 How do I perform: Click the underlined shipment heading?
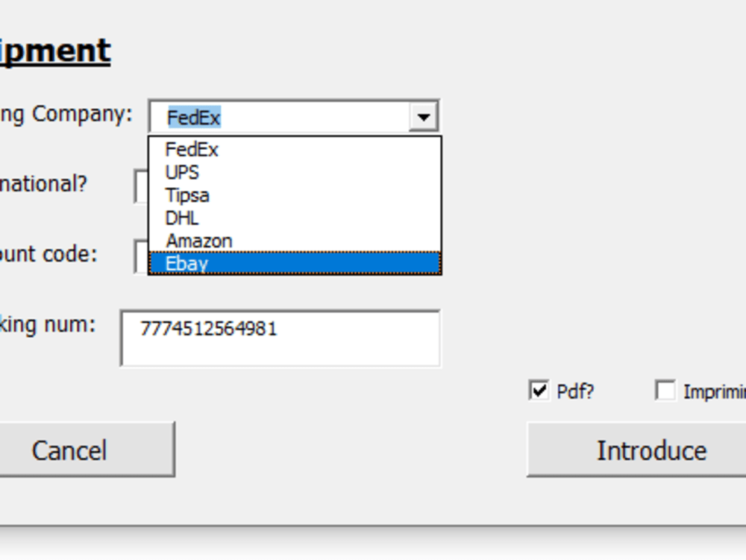point(54,49)
